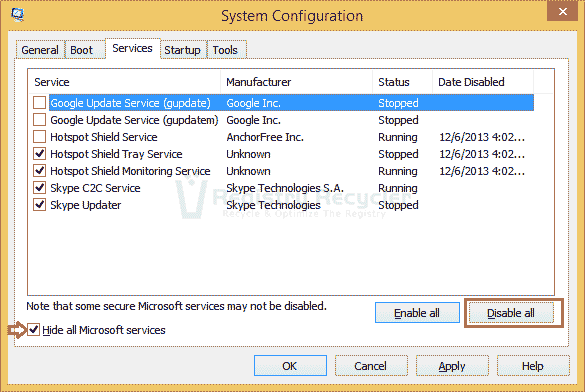
Task: Click AnchorFree Inc. manufacturer cell
Action: [x=265, y=137]
